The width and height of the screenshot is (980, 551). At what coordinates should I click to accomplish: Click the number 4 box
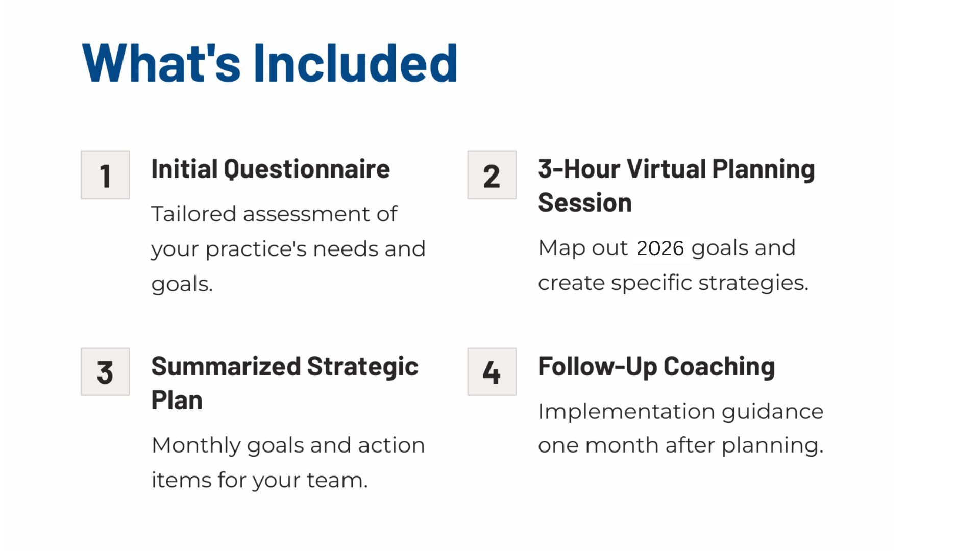click(x=492, y=372)
